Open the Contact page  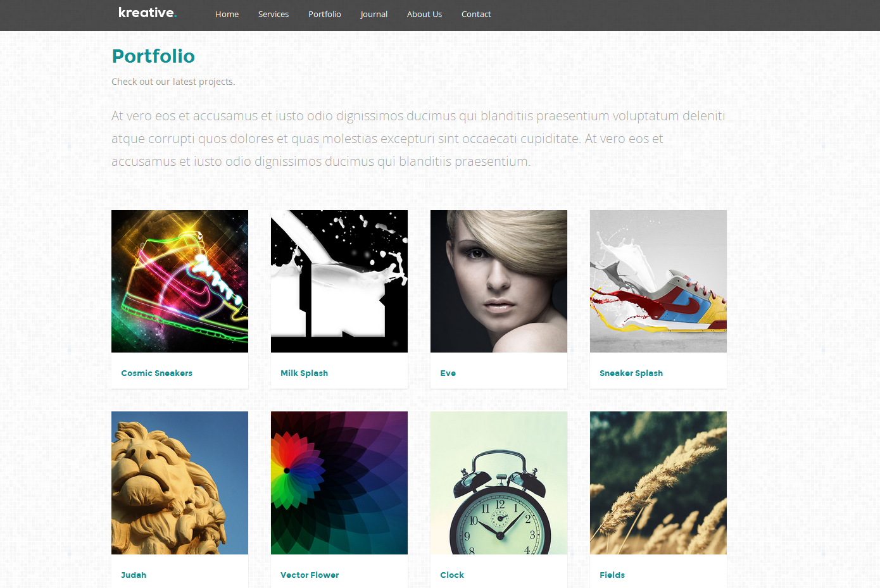tap(476, 14)
